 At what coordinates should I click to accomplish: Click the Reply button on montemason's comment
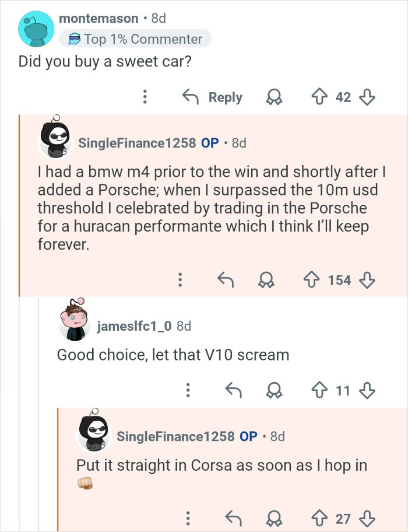click(x=225, y=97)
